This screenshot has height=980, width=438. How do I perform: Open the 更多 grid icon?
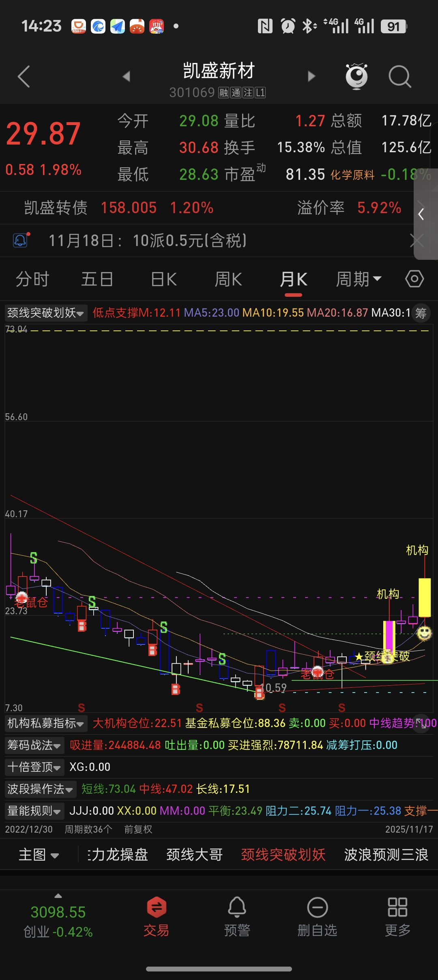click(x=397, y=916)
